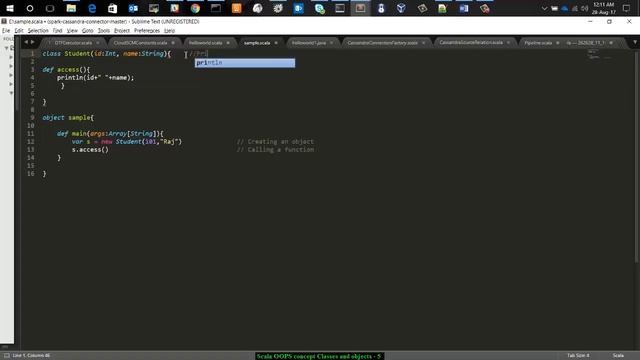
Task: Go to previous tab with left arrow
Action: pyautogui.click(x=26, y=42)
